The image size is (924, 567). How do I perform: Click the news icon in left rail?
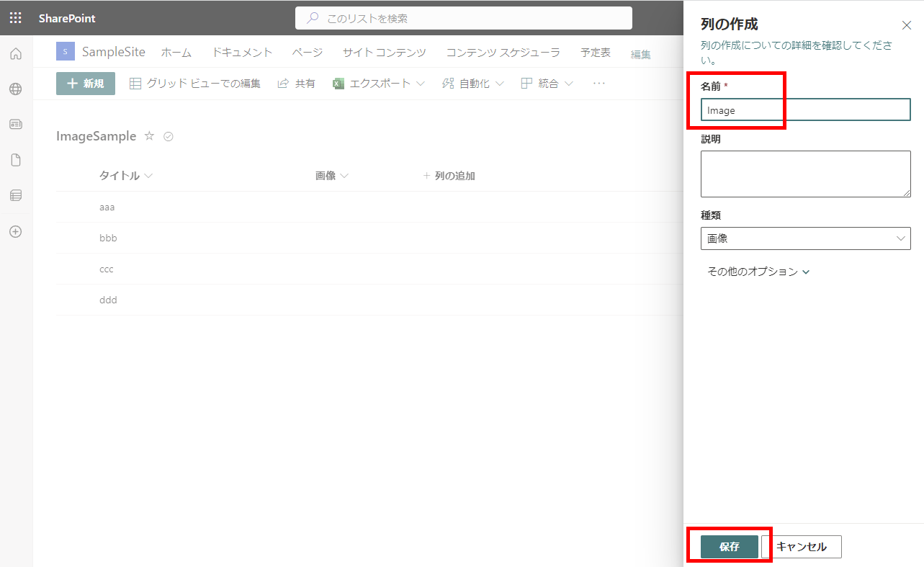click(16, 125)
